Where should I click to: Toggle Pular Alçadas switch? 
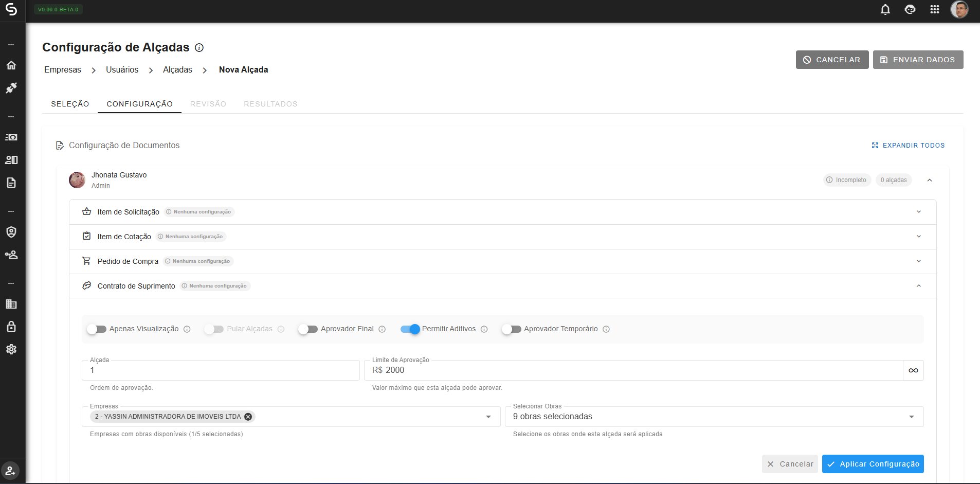(213, 329)
